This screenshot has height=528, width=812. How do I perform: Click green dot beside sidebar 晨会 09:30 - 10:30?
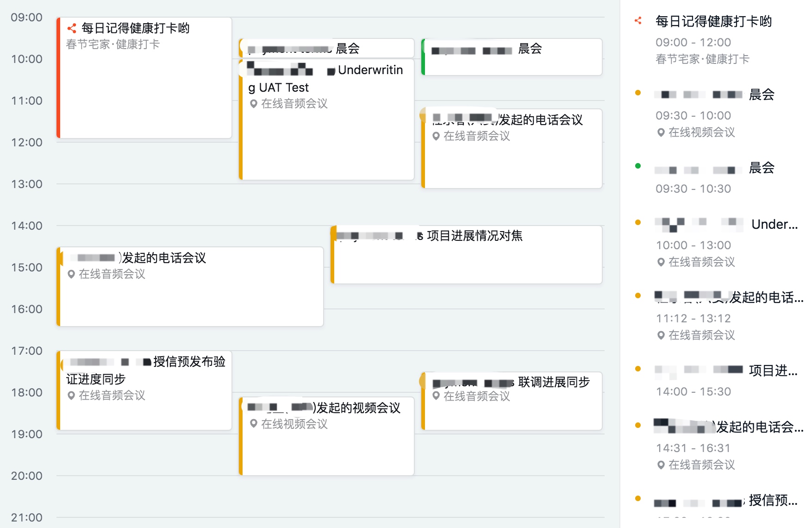click(638, 166)
